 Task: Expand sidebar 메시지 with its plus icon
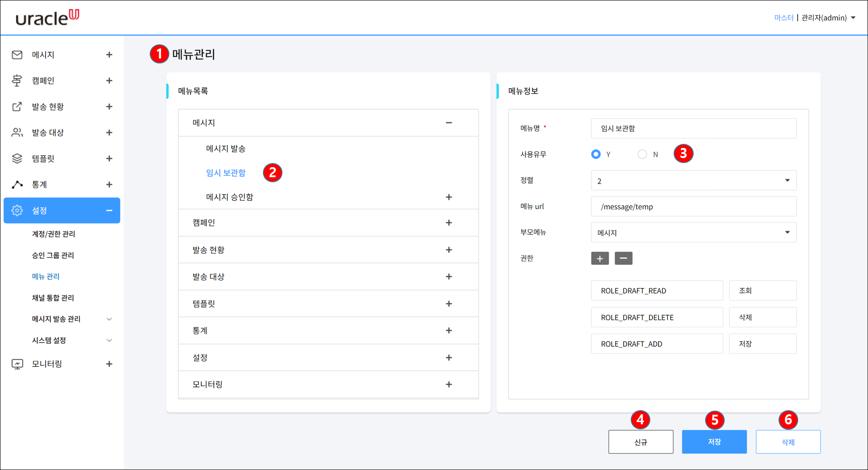coord(109,55)
